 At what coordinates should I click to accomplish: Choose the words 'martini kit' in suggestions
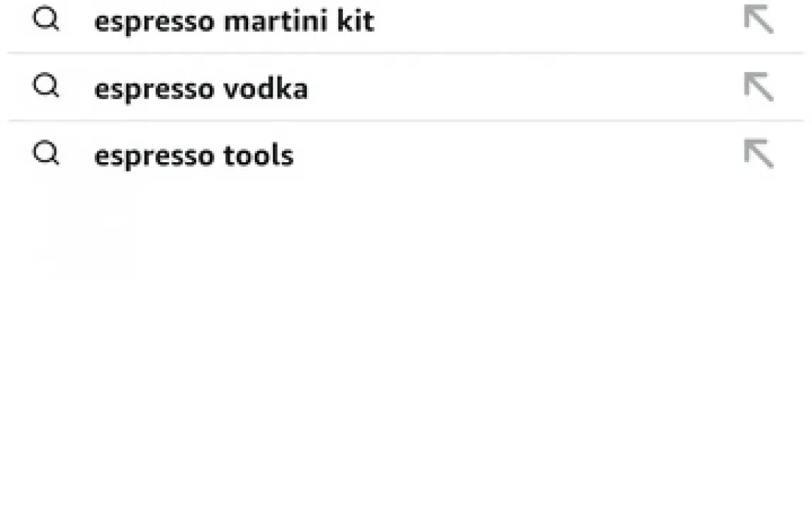click(x=299, y=21)
